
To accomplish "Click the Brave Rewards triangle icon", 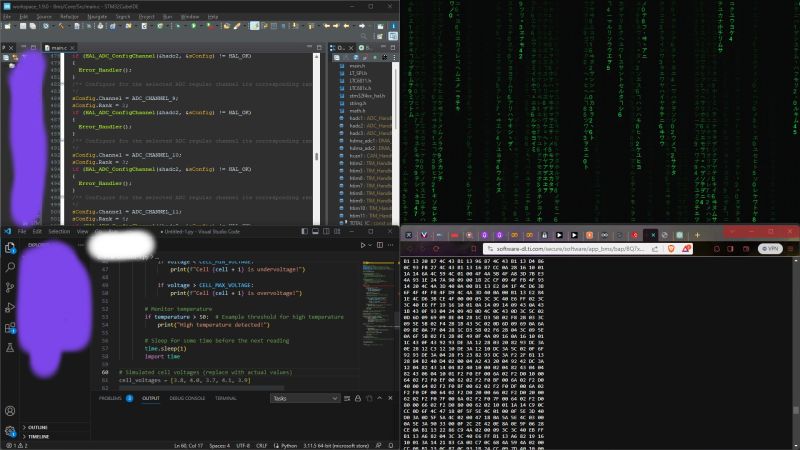I will [x=686, y=248].
